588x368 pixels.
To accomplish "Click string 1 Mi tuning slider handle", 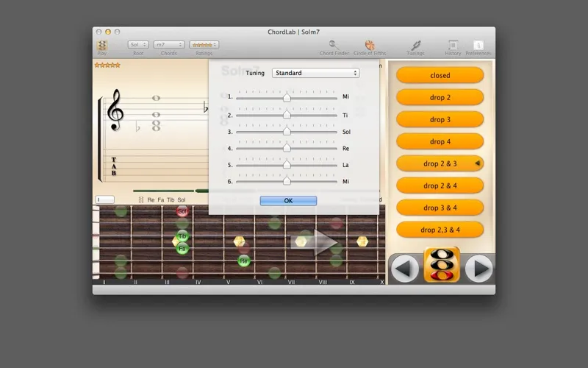I will [x=287, y=97].
